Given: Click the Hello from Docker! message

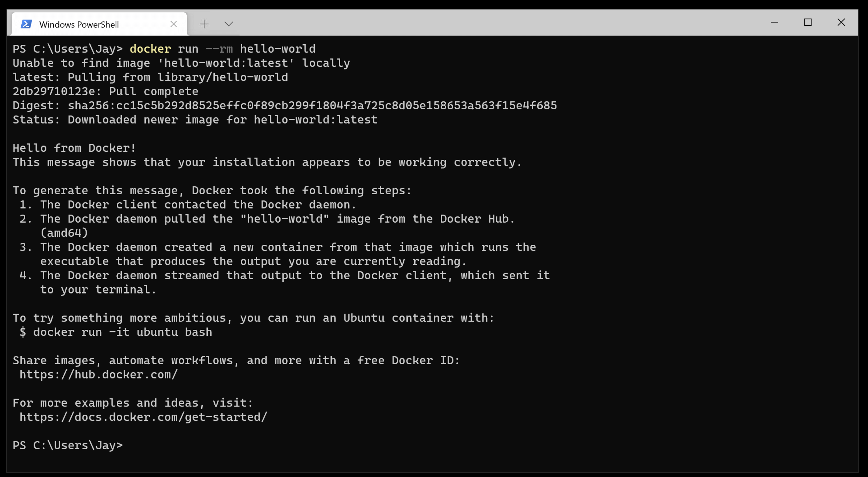Looking at the screenshot, I should (74, 148).
